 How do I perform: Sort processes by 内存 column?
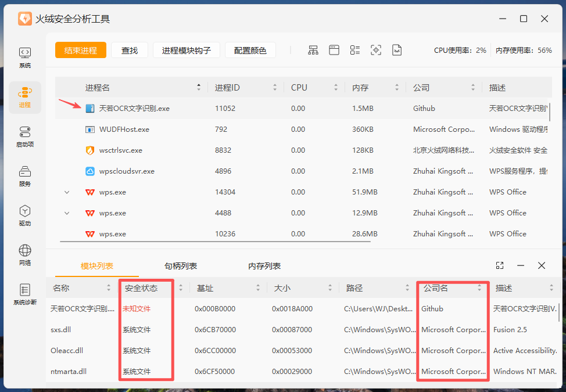pos(397,87)
